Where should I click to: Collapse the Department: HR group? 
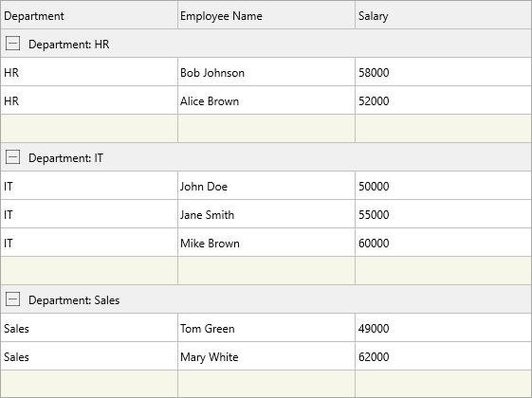click(13, 44)
